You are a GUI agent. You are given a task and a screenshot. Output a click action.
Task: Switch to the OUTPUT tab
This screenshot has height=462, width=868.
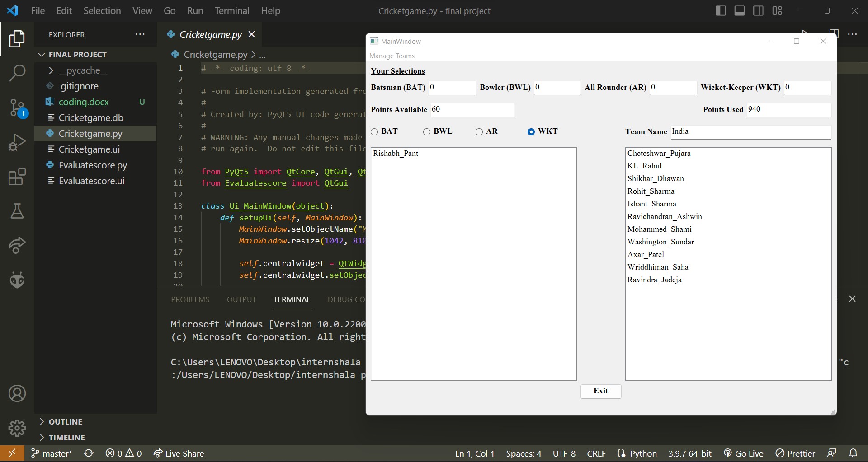point(241,299)
